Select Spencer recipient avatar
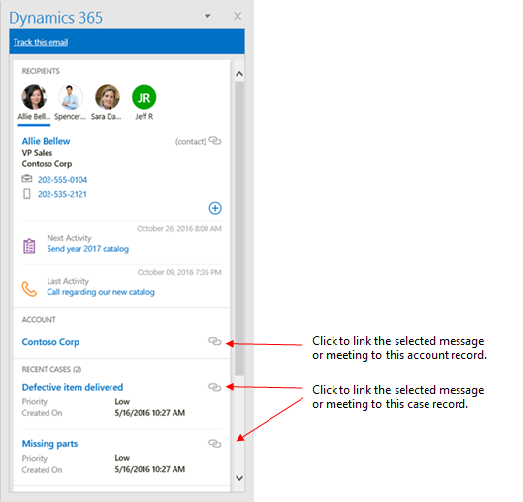This screenshot has height=502, width=523. [70, 97]
